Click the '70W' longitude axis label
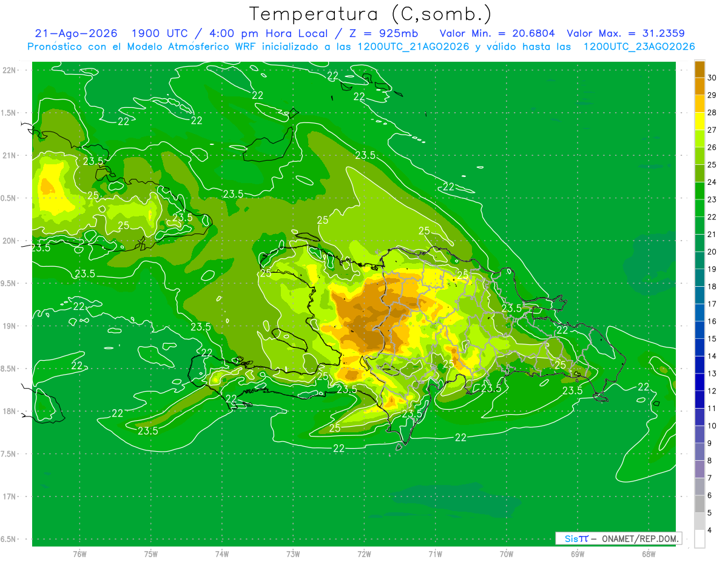 506,554
